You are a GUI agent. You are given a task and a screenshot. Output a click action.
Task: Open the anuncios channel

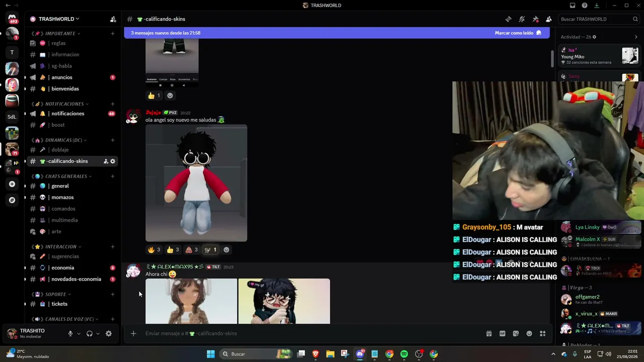tap(71, 77)
